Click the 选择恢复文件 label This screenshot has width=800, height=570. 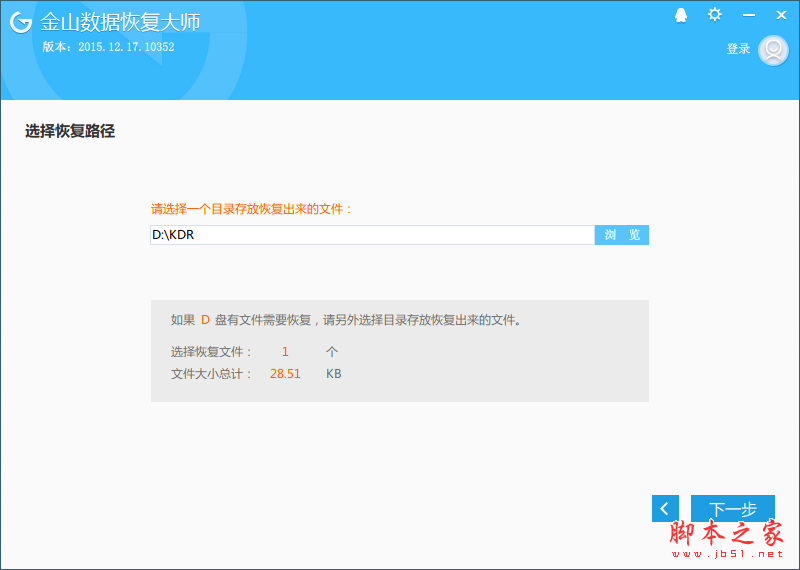click(212, 352)
